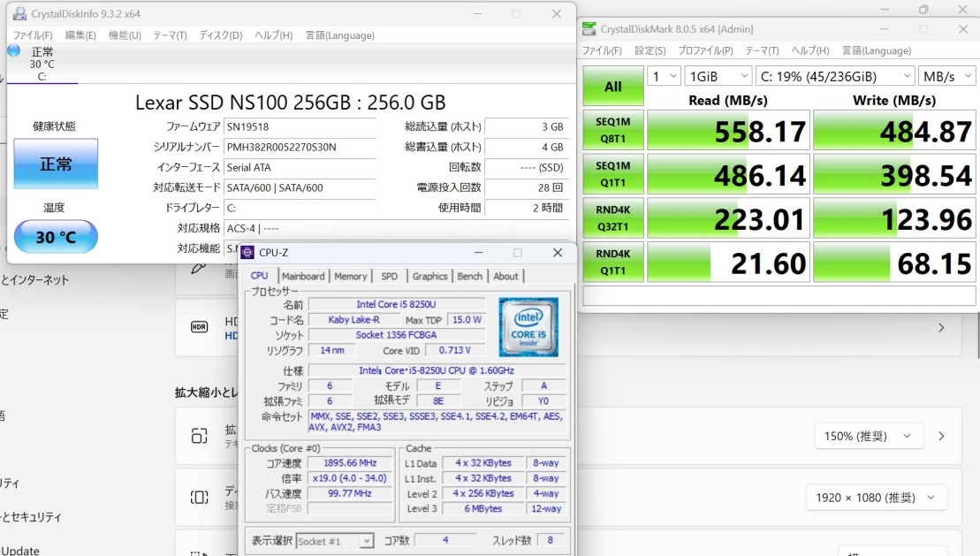Run the SEQ1M Q1T1 benchmark button
Image resolution: width=980 pixels, height=556 pixels.
pyautogui.click(x=613, y=174)
